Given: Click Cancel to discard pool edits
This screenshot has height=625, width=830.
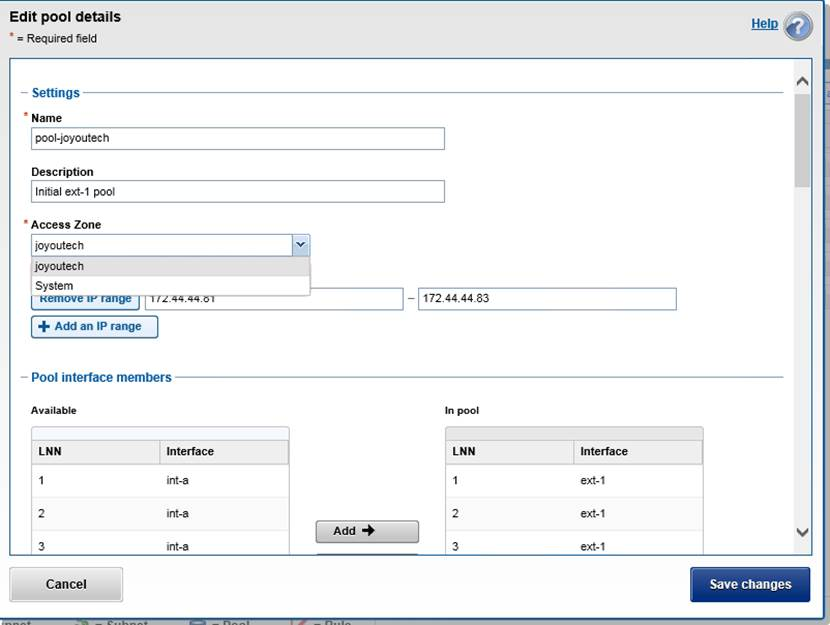Looking at the screenshot, I should click(66, 584).
